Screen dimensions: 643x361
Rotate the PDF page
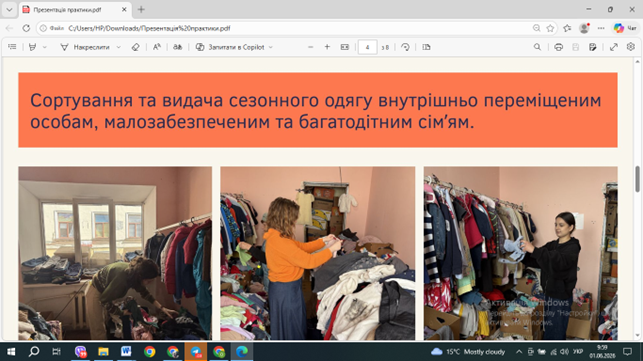(x=405, y=47)
